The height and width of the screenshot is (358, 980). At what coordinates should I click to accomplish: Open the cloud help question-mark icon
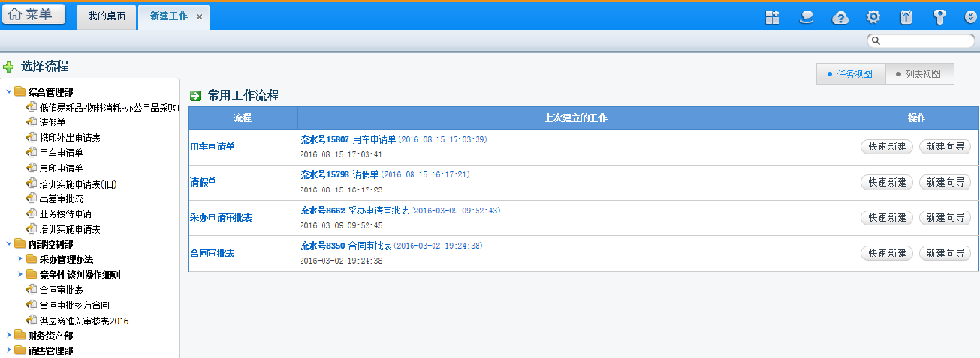tap(840, 17)
